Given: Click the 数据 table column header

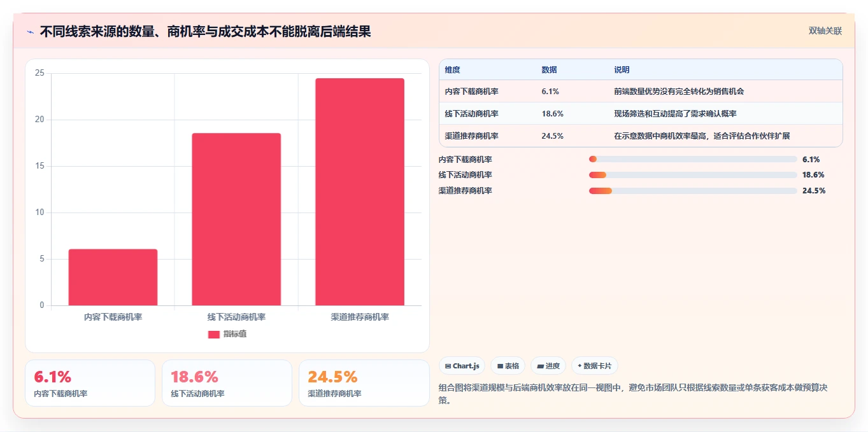Looking at the screenshot, I should 549,70.
